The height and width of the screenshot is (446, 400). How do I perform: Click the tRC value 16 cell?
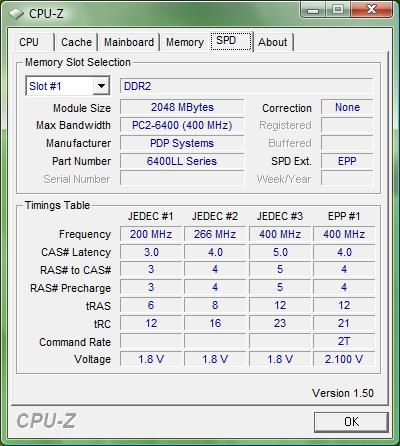pyautogui.click(x=215, y=323)
